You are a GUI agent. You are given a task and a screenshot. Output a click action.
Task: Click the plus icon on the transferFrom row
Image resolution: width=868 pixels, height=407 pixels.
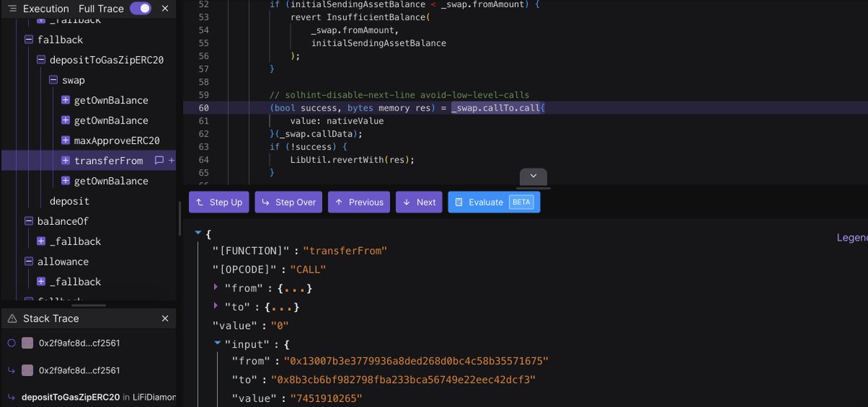(x=171, y=160)
